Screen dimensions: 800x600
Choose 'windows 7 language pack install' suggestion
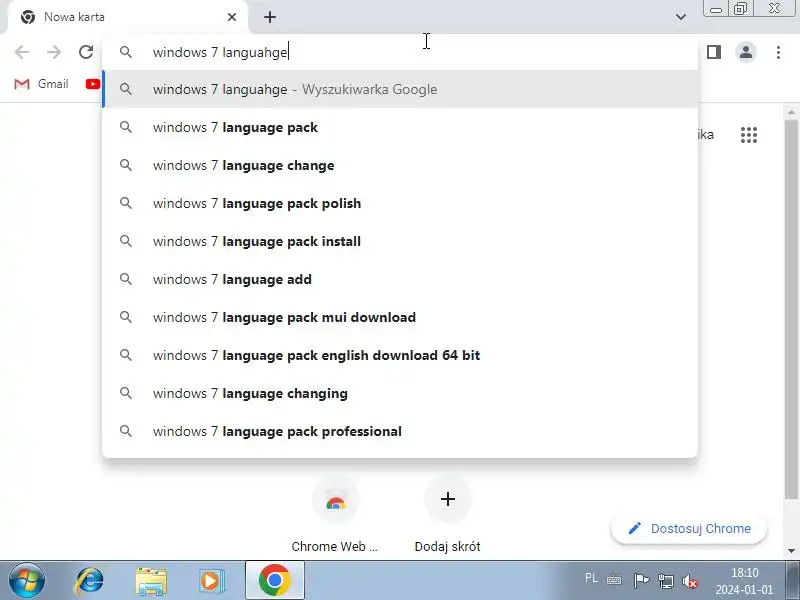400,241
